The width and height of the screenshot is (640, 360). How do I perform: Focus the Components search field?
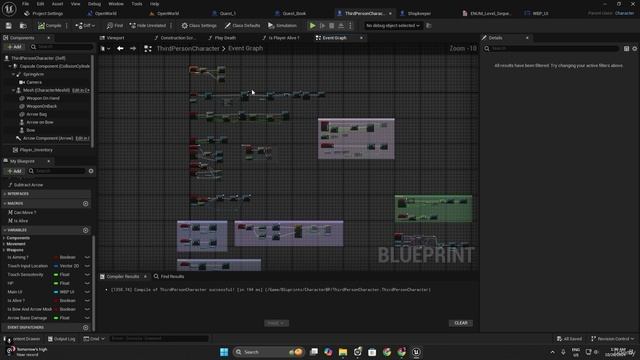[61, 47]
